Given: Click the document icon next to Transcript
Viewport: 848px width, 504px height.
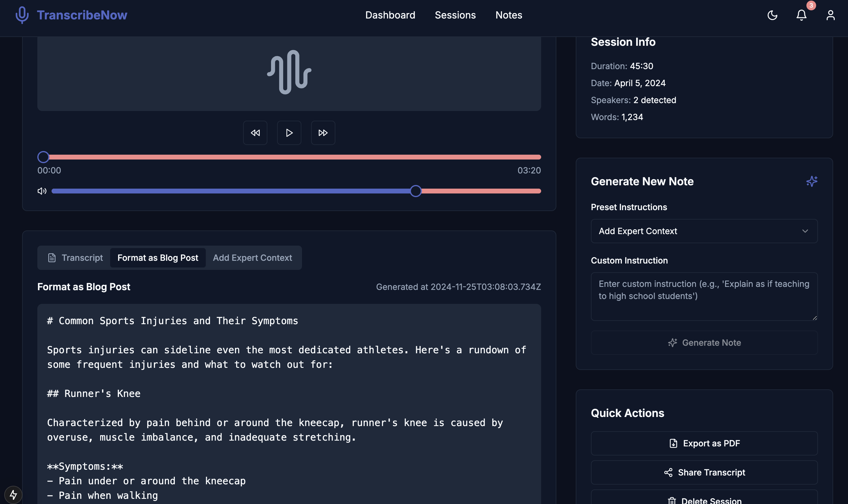Looking at the screenshot, I should (x=52, y=257).
